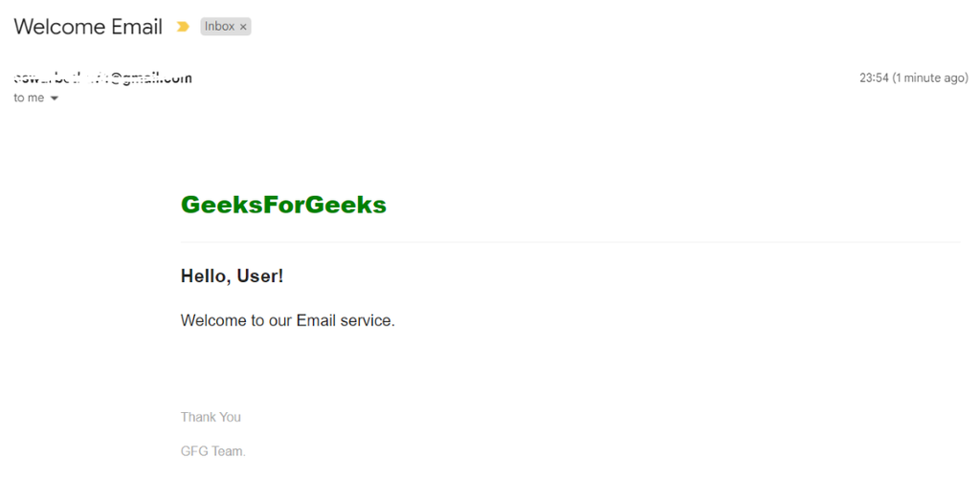The image size is (980, 502).
Task: Click the '(1 minute ago)' relative time
Action: tap(930, 78)
